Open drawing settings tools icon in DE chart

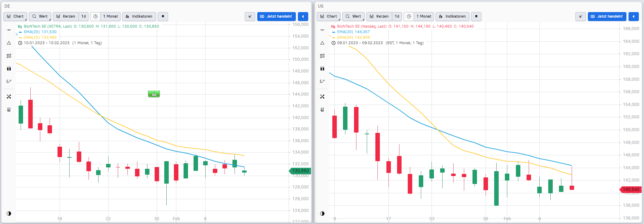(9, 97)
